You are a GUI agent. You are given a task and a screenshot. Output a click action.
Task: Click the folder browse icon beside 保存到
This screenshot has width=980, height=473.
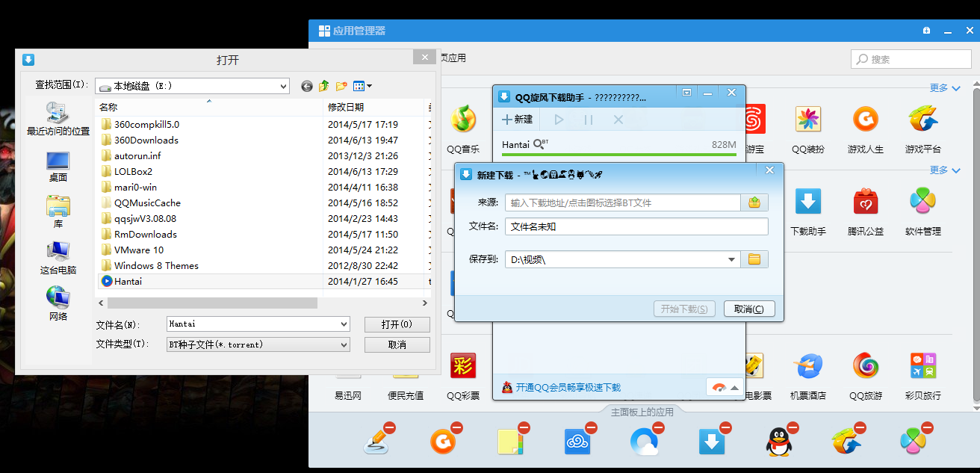(754, 259)
